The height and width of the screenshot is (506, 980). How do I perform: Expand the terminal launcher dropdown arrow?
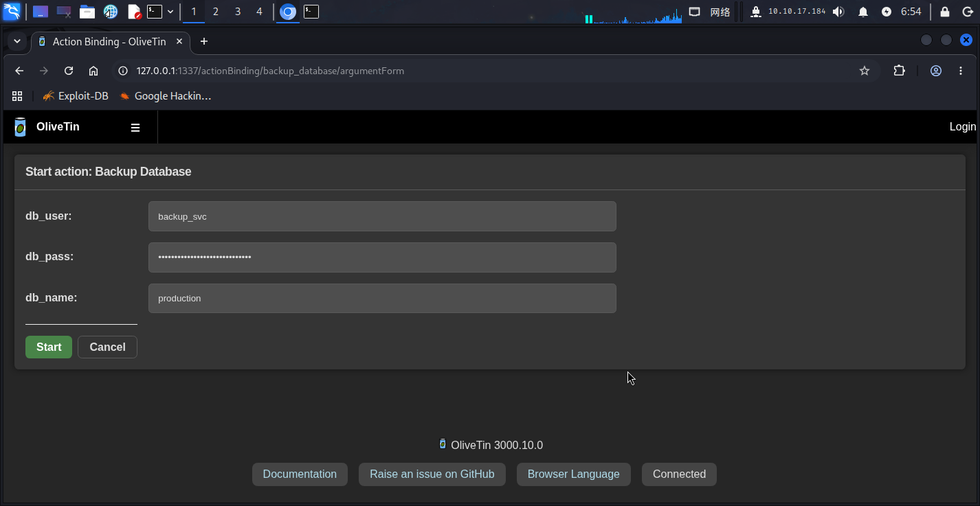click(170, 12)
